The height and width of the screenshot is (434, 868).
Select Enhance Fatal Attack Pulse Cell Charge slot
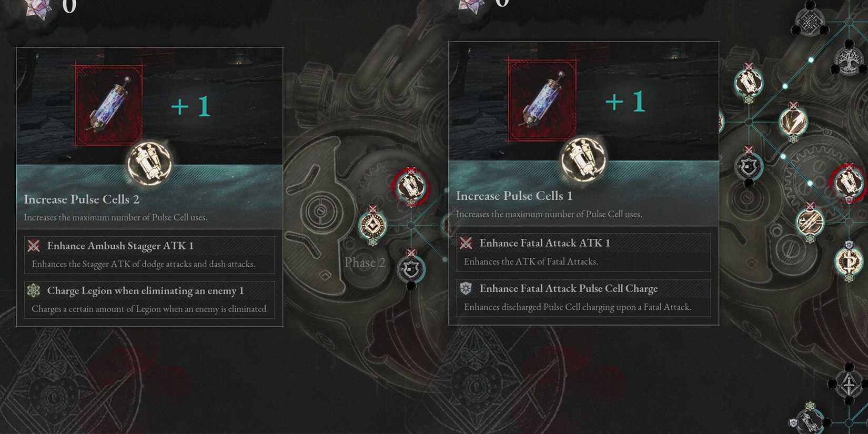coord(583,298)
